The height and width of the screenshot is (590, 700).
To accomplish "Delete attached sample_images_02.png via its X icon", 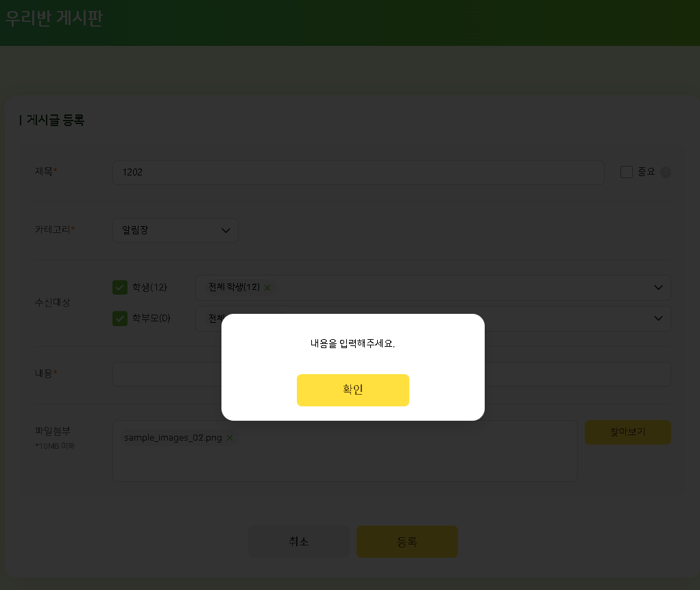I will pos(230,438).
